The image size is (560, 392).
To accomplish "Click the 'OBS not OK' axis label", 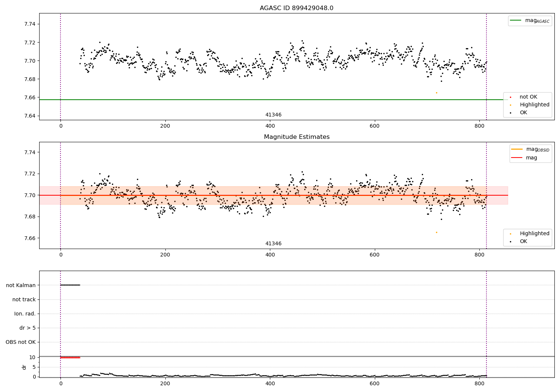I will pos(21,342).
